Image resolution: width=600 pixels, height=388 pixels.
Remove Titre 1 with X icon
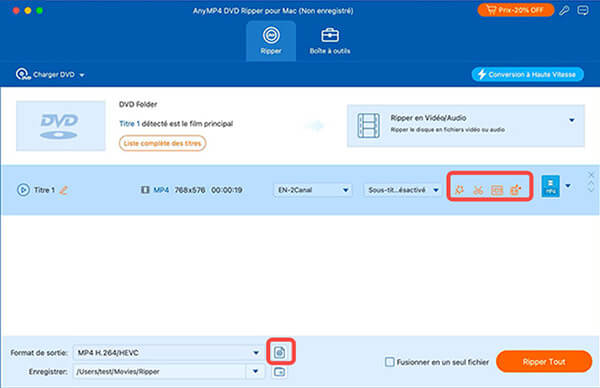point(591,175)
